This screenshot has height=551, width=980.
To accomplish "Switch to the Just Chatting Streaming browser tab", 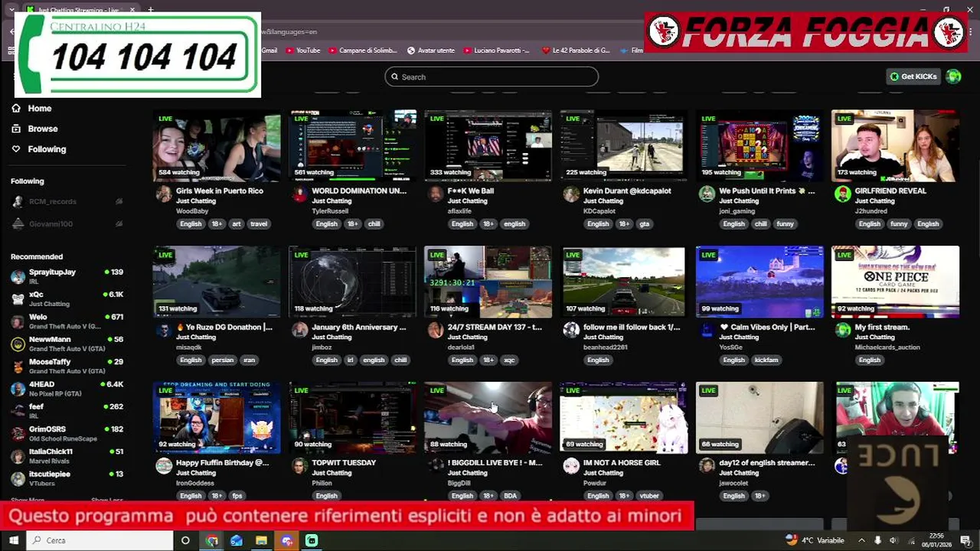I will point(80,10).
